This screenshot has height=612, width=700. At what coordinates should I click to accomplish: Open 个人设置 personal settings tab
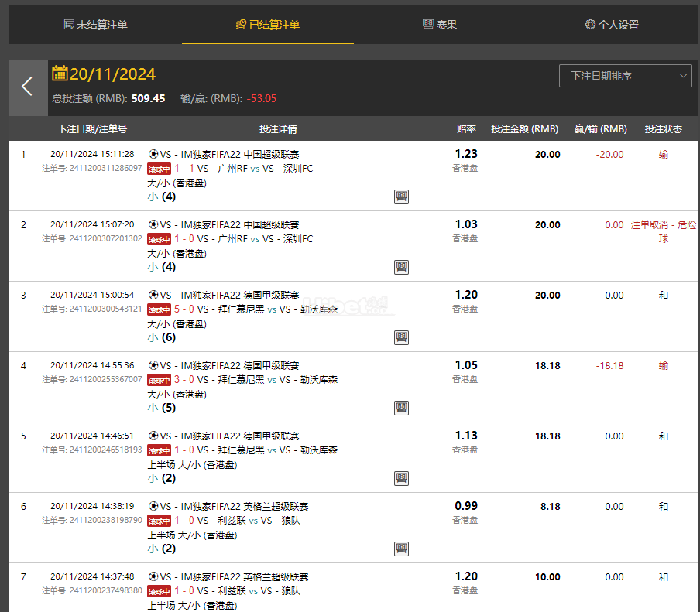tap(612, 25)
